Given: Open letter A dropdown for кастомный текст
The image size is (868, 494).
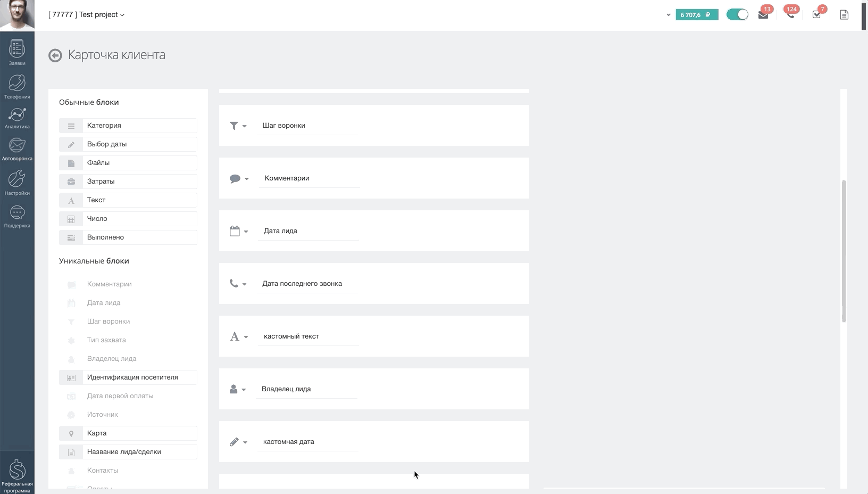Looking at the screenshot, I should coord(239,337).
